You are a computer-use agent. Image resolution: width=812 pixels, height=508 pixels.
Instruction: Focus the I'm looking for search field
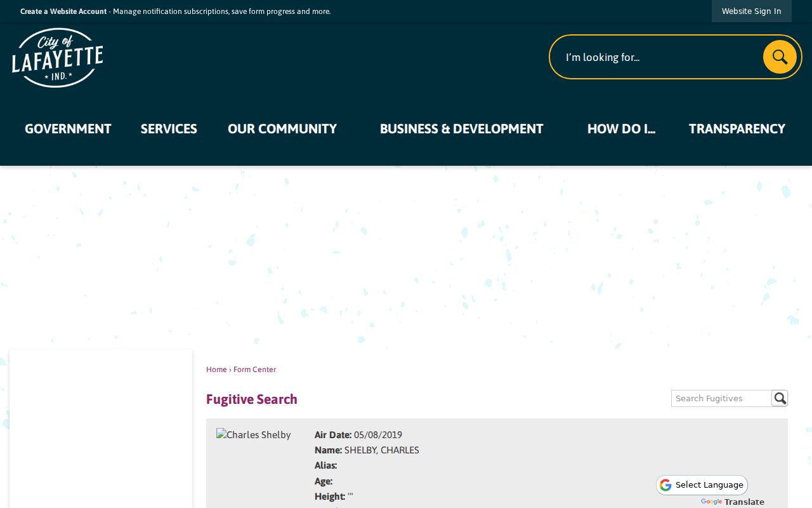[660, 57]
